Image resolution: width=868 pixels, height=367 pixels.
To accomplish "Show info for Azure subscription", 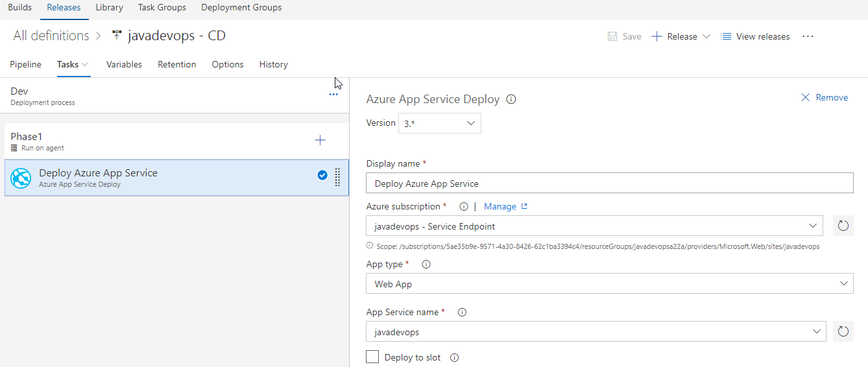I will [464, 207].
